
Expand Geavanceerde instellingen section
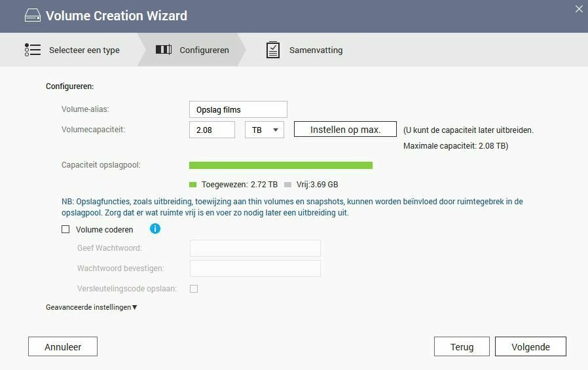92,307
